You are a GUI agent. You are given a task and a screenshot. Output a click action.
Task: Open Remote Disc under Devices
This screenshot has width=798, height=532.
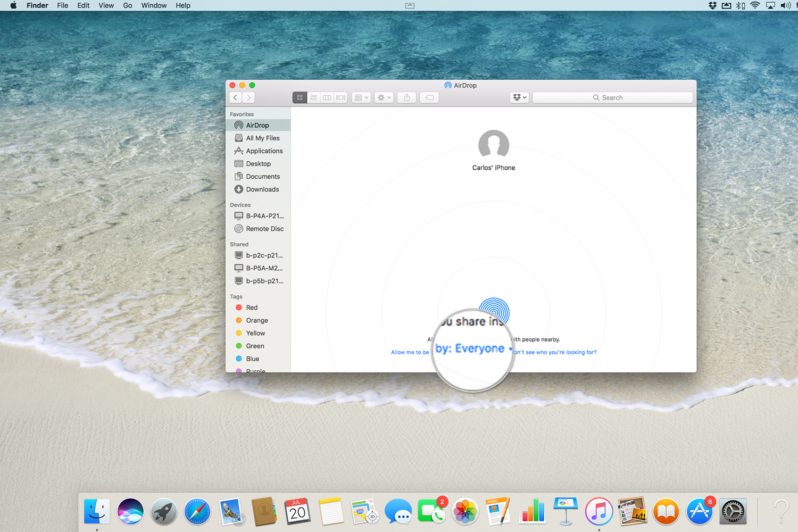click(258, 228)
